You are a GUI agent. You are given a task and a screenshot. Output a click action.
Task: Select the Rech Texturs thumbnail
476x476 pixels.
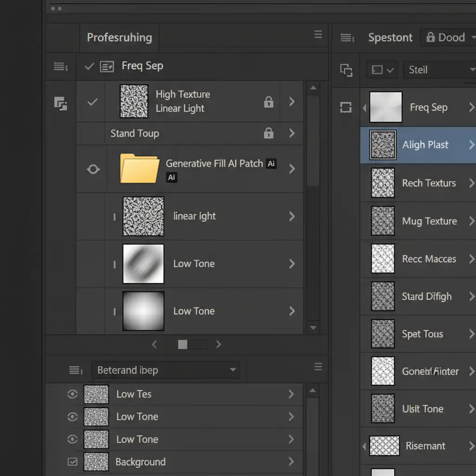click(383, 183)
